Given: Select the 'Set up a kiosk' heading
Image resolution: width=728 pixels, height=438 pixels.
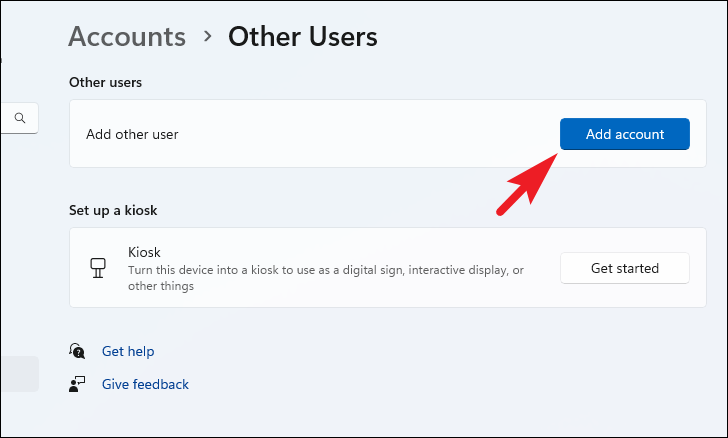Looking at the screenshot, I should pyautogui.click(x=113, y=210).
